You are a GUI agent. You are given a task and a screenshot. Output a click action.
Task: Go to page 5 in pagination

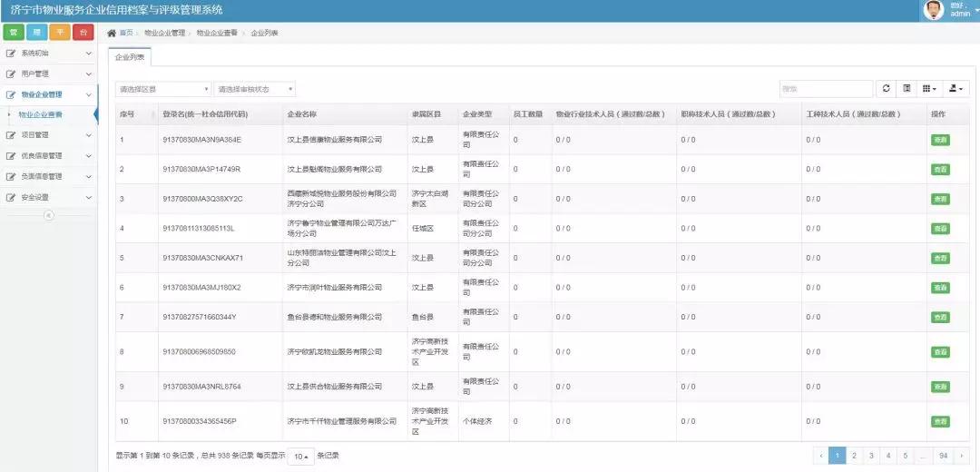(905, 456)
